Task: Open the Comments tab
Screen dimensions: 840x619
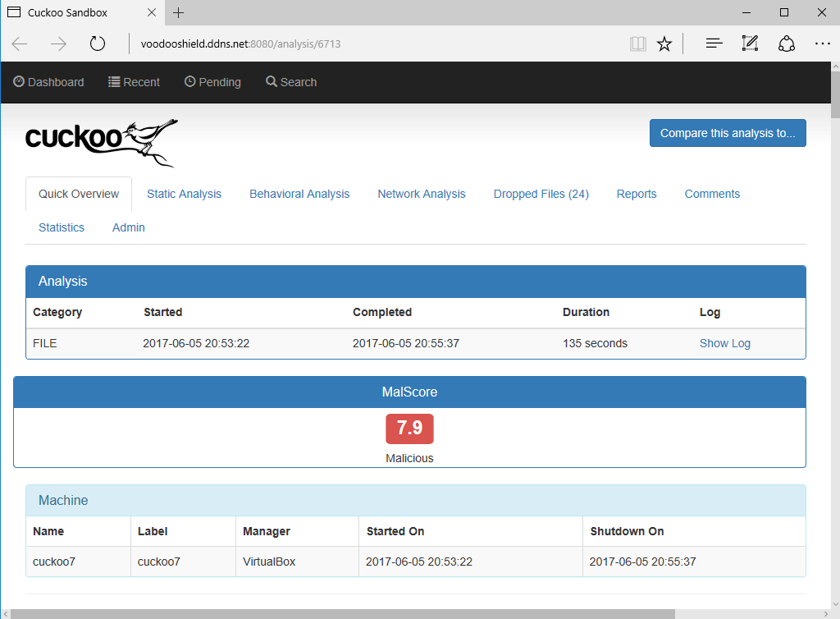Action: point(712,194)
